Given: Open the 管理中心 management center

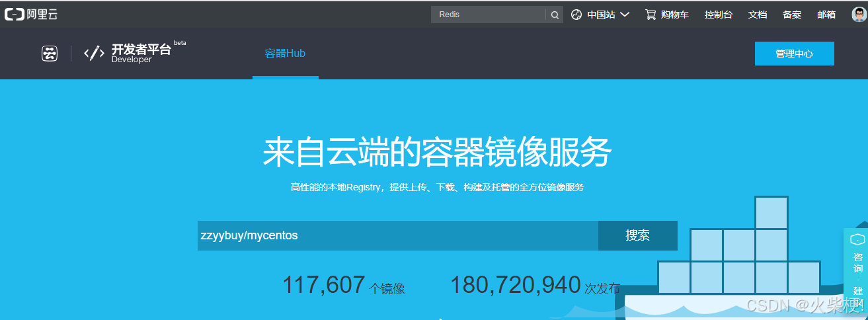Looking at the screenshot, I should pyautogui.click(x=795, y=54).
